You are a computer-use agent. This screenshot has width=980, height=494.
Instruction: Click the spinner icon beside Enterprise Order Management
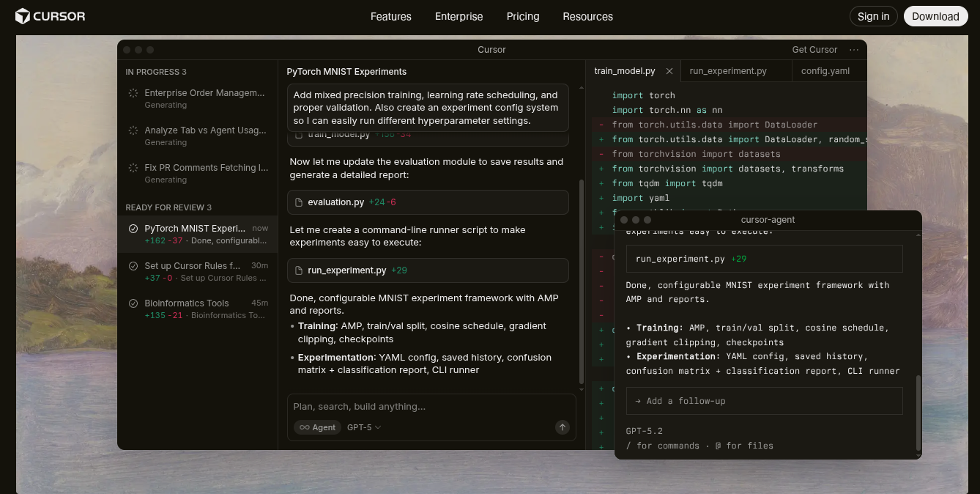[133, 93]
